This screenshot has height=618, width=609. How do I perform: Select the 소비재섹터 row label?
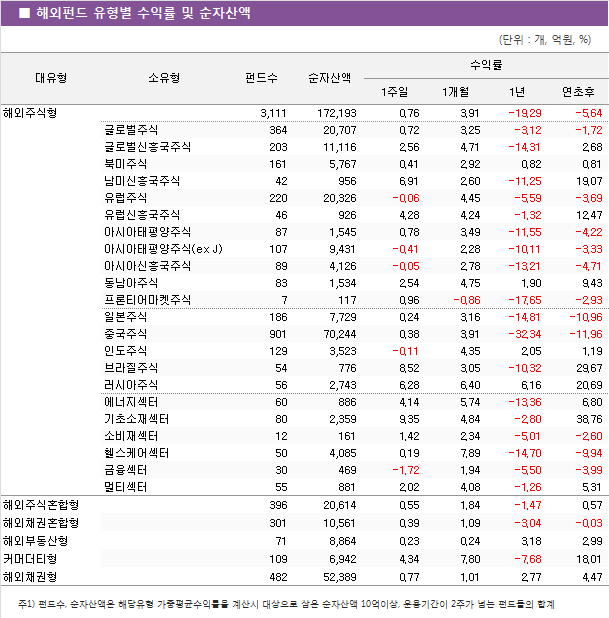click(131, 436)
